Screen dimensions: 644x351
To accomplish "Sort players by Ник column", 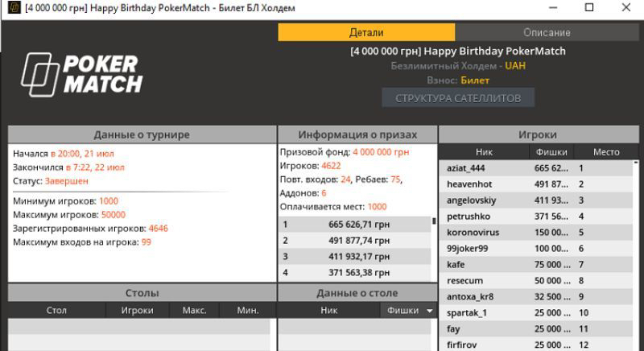I will pyautogui.click(x=484, y=151).
